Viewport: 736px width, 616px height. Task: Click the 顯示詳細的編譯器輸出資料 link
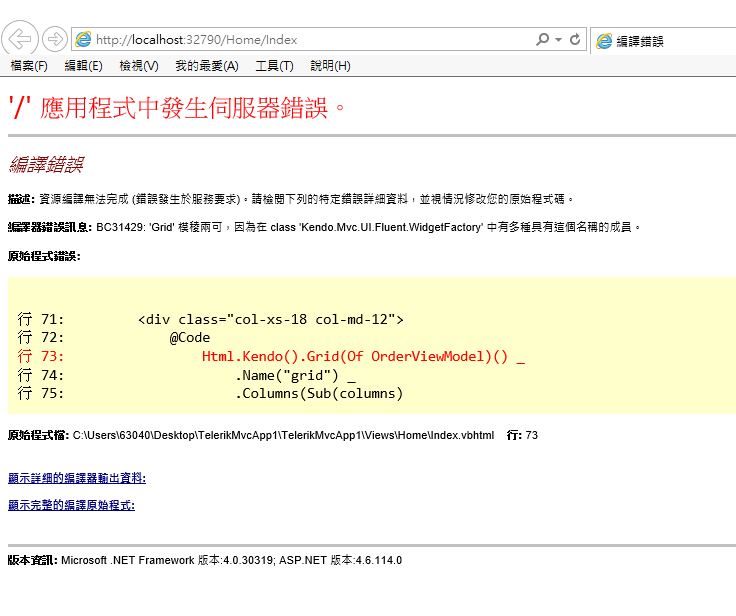(70, 479)
